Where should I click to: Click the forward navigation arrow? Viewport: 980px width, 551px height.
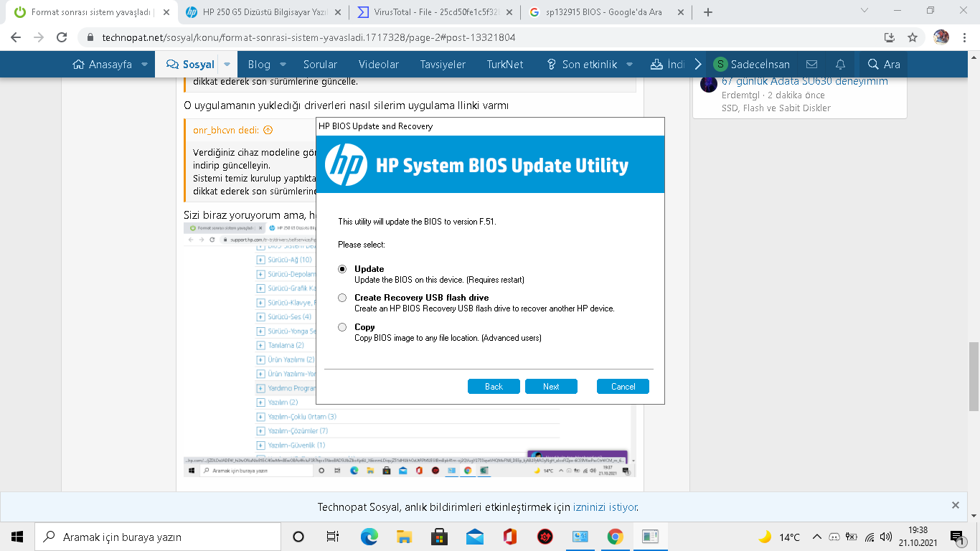click(x=39, y=37)
